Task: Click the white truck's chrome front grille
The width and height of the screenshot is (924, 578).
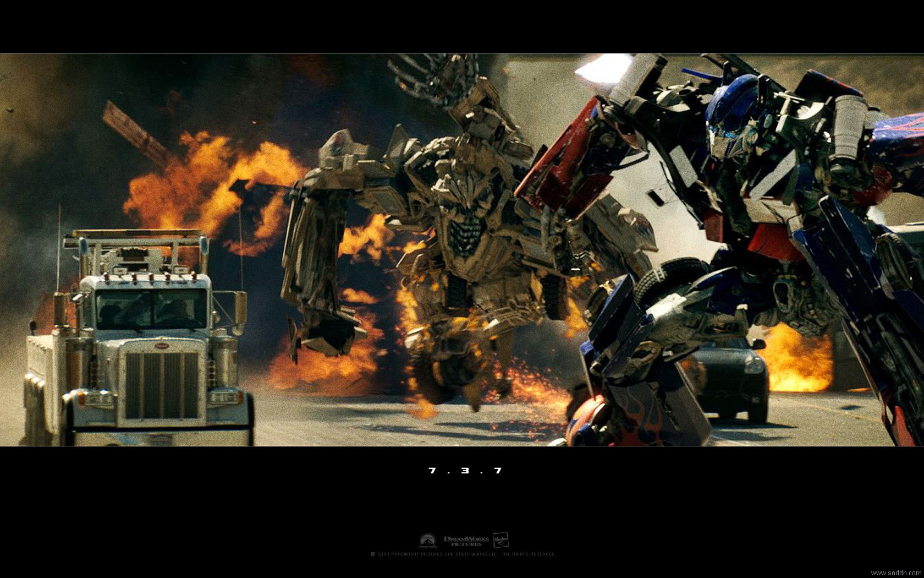Action: [x=161, y=385]
